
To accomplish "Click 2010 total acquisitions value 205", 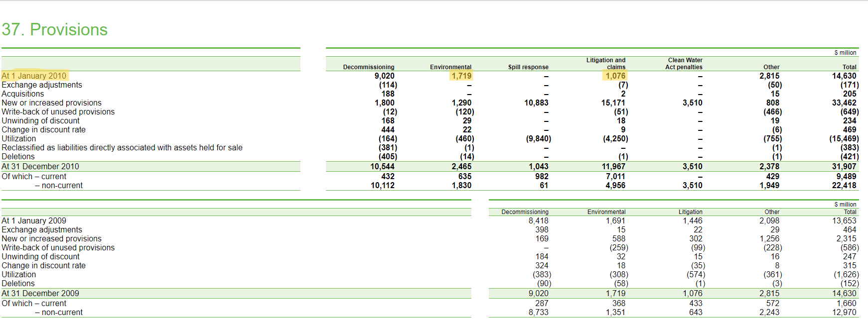I will [850, 94].
